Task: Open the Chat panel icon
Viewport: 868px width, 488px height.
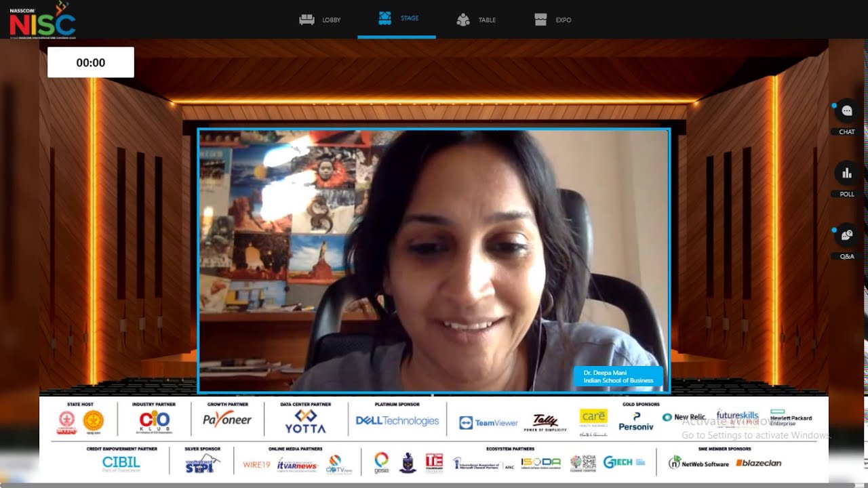Action: pos(846,110)
